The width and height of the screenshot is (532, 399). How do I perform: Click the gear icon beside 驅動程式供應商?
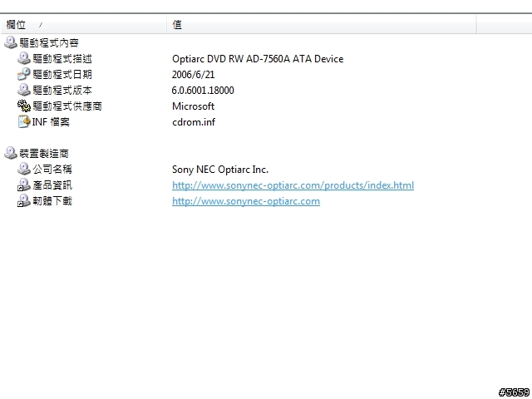(x=24, y=106)
